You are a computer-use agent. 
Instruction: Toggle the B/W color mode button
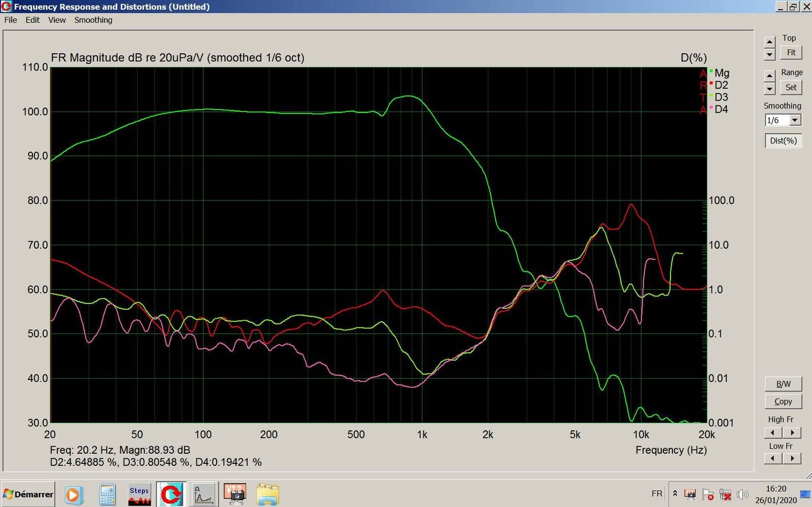point(783,384)
